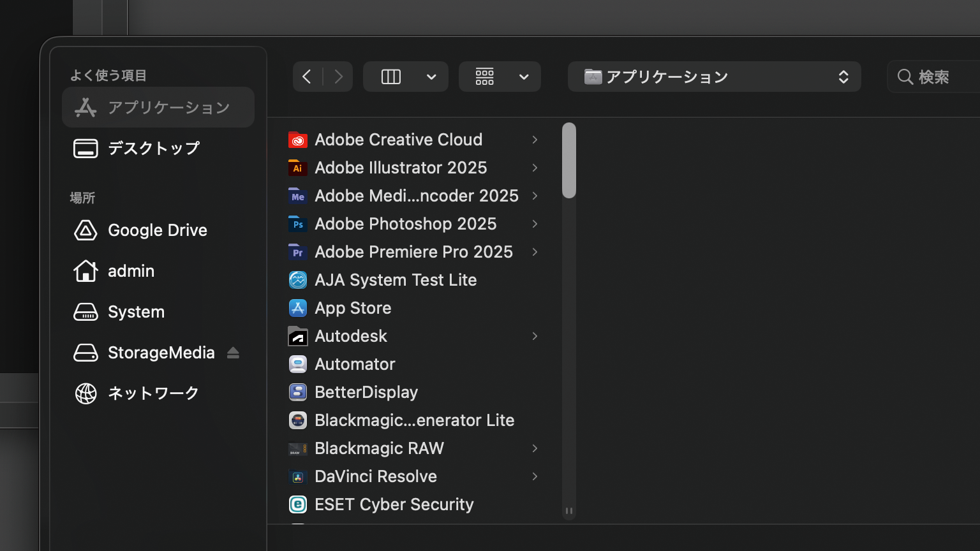Go back with the left arrow button
This screenshot has width=980, height=551.
coord(307,77)
